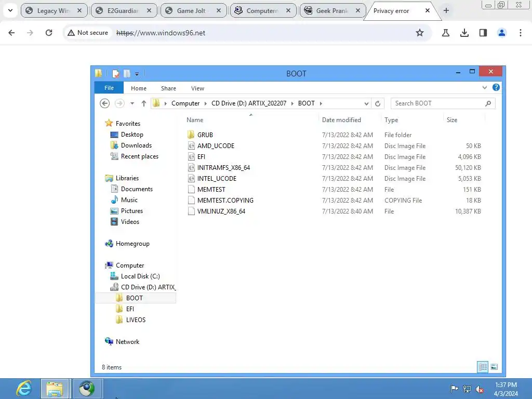Open recent locations dropdown arrow
532x399 pixels.
click(132, 103)
